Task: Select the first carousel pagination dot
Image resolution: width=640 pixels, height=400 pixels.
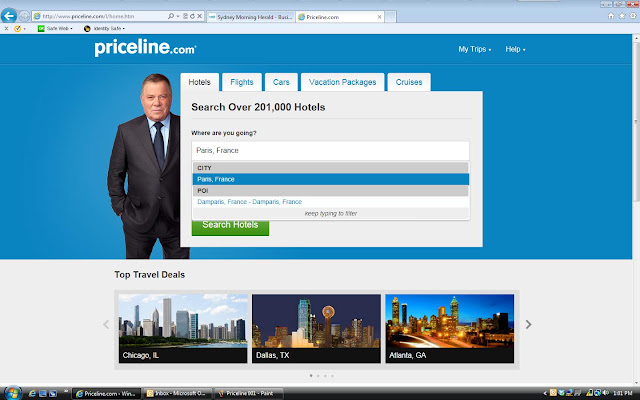Action: coord(311,376)
